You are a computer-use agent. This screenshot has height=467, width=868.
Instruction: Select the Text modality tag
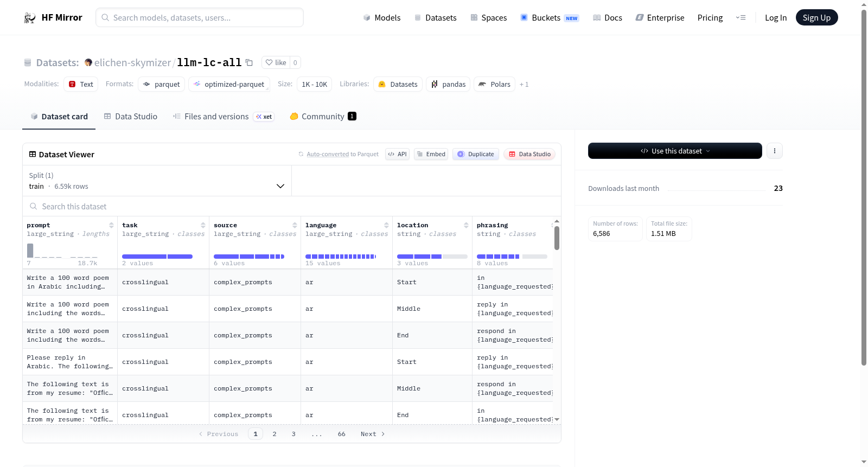tap(81, 84)
